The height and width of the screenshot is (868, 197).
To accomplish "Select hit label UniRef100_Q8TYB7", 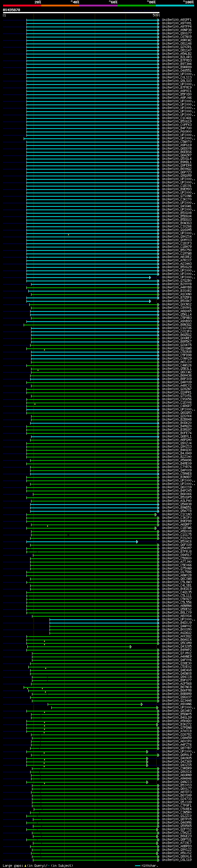I will pyautogui.click(x=176, y=748).
